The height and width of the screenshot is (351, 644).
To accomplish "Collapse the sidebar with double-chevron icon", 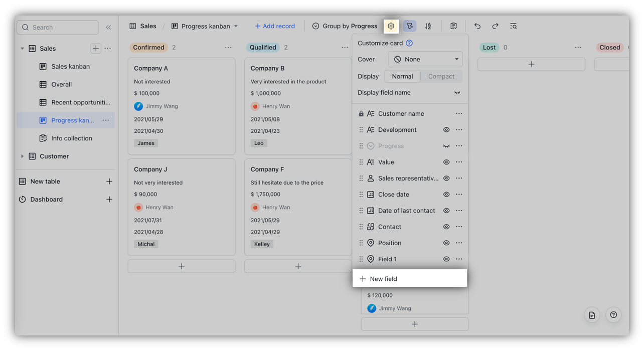I will click(108, 28).
